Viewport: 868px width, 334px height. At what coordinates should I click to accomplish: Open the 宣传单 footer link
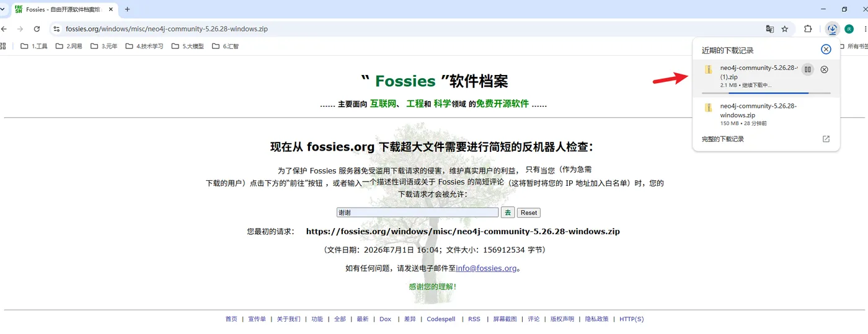pos(257,319)
